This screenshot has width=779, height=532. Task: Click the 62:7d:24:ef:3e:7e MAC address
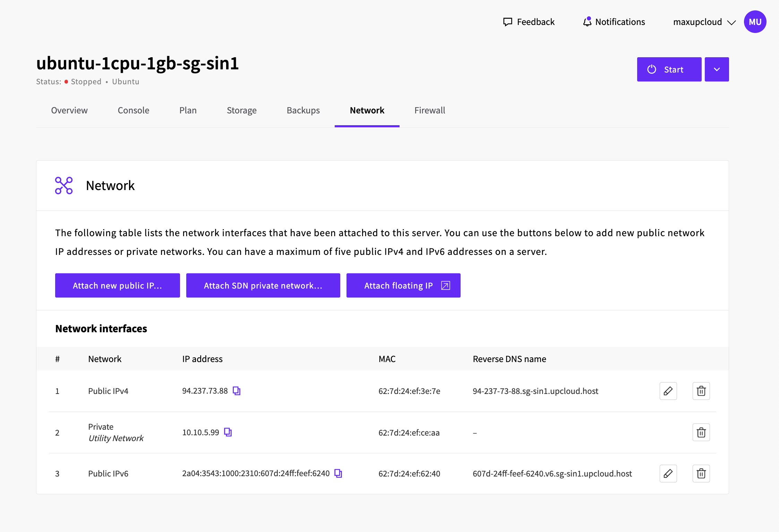point(409,391)
